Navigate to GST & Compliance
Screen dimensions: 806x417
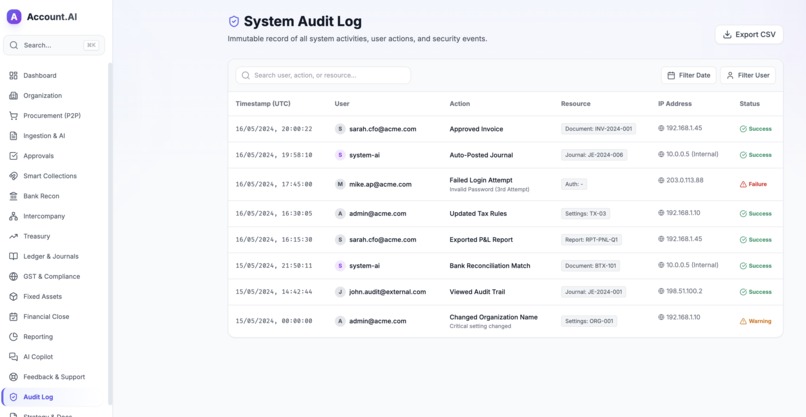[54, 276]
